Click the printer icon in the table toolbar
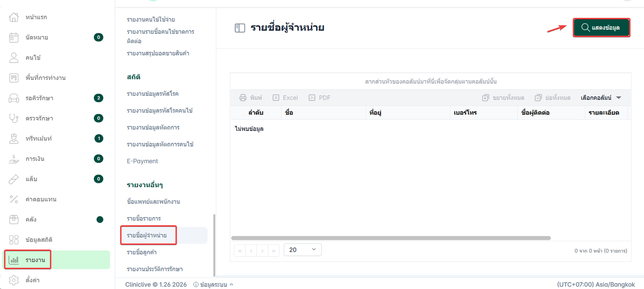 point(243,98)
